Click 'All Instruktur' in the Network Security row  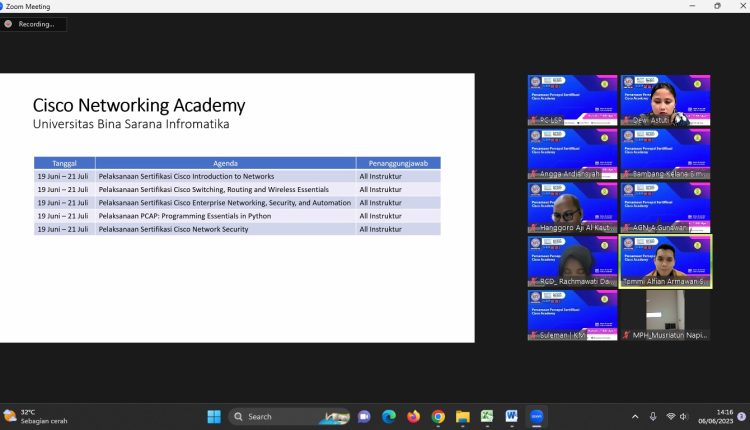coord(380,229)
